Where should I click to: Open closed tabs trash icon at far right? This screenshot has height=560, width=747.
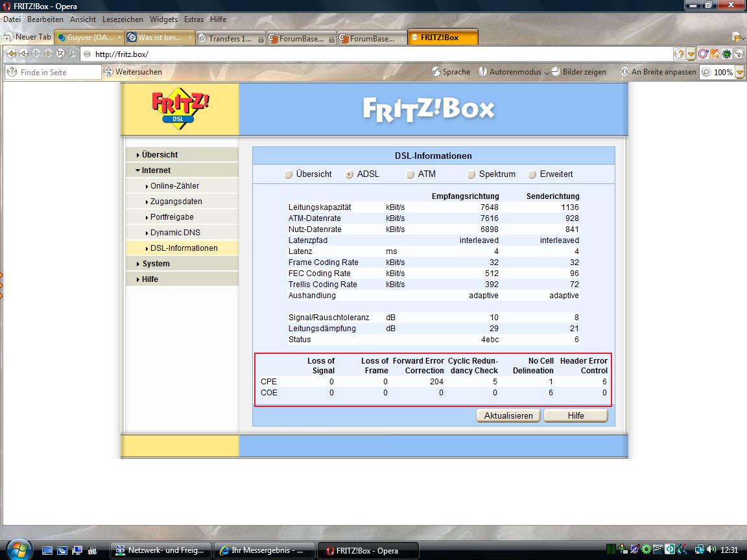pyautogui.click(x=737, y=38)
